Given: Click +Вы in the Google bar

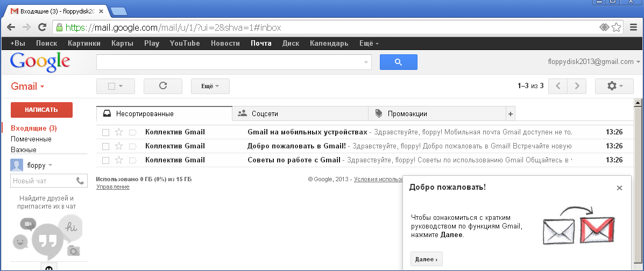Looking at the screenshot, I should coord(18,43).
